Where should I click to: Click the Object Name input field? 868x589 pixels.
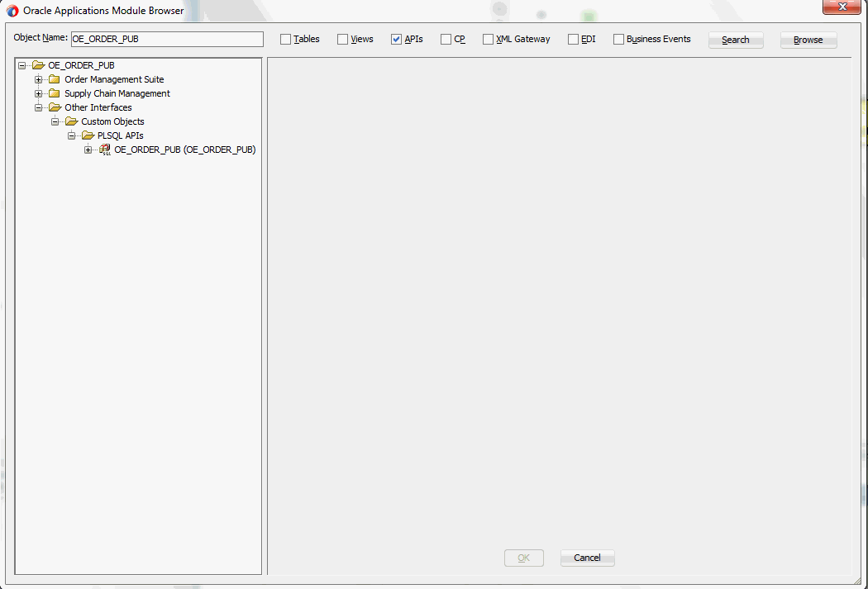[x=167, y=40]
